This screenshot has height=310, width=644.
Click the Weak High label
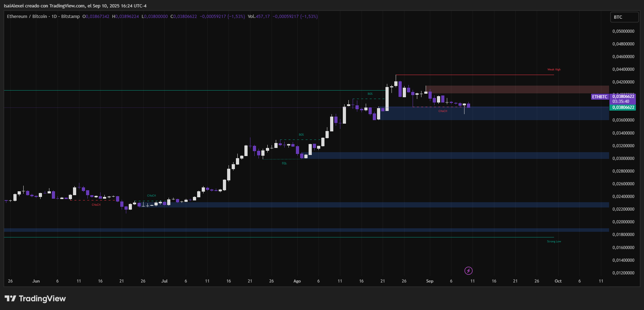click(554, 69)
